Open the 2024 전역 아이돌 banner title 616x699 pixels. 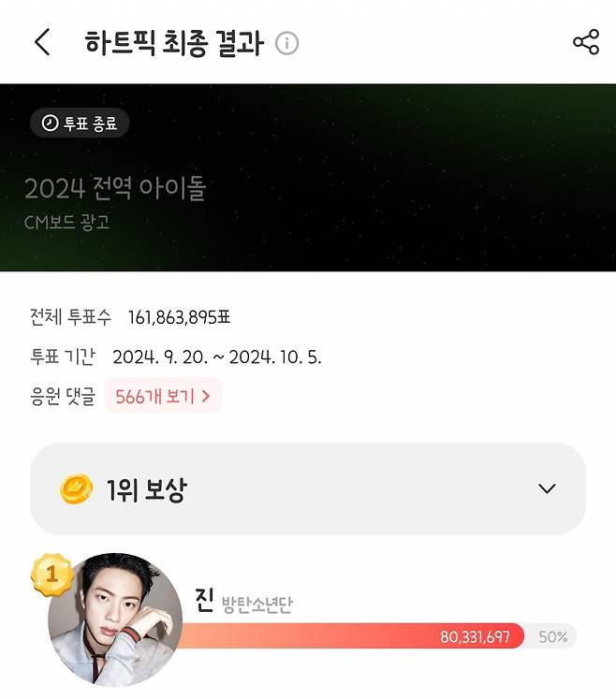click(115, 188)
